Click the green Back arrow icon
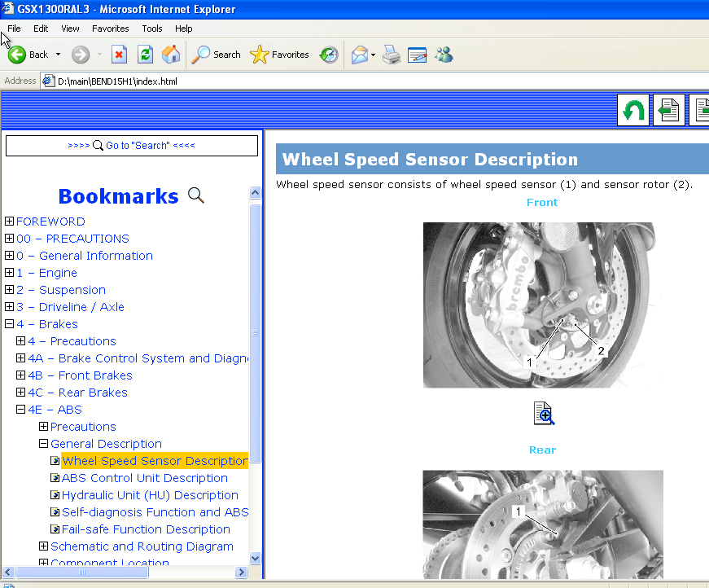 17,55
